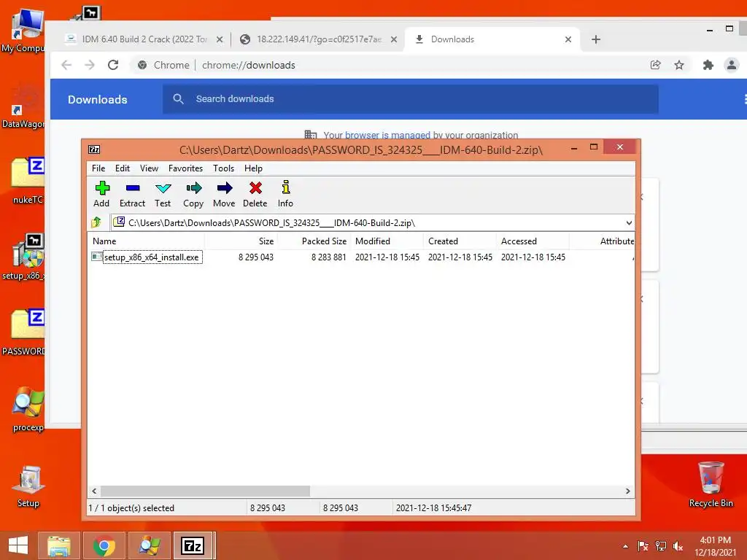Reload the Chrome downloads page

pyautogui.click(x=113, y=65)
